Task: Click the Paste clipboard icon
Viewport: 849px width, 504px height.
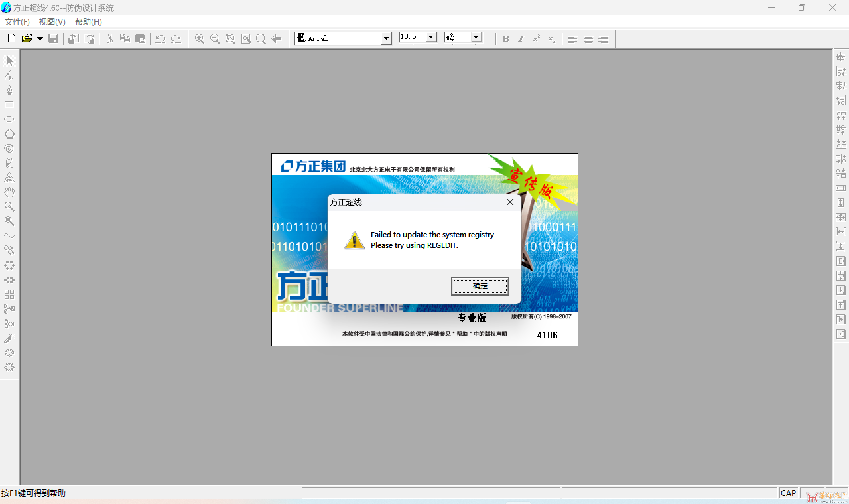Action: [x=140, y=38]
